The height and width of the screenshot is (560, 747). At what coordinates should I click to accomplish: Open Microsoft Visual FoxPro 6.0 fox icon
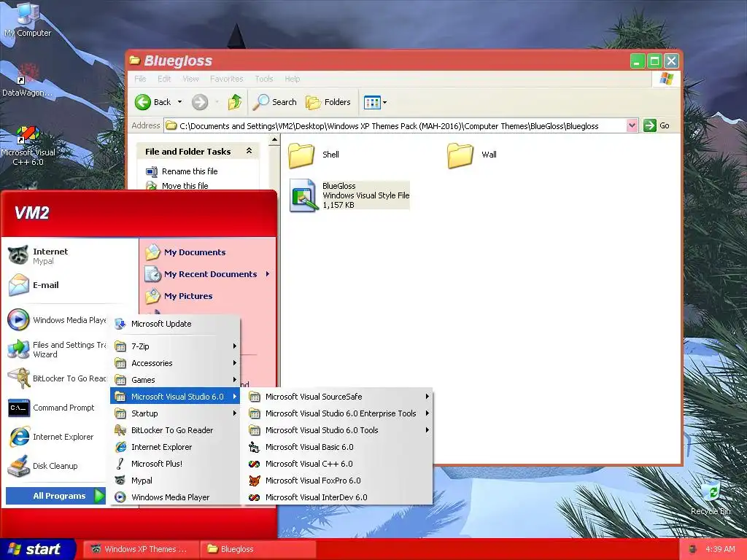255,481
